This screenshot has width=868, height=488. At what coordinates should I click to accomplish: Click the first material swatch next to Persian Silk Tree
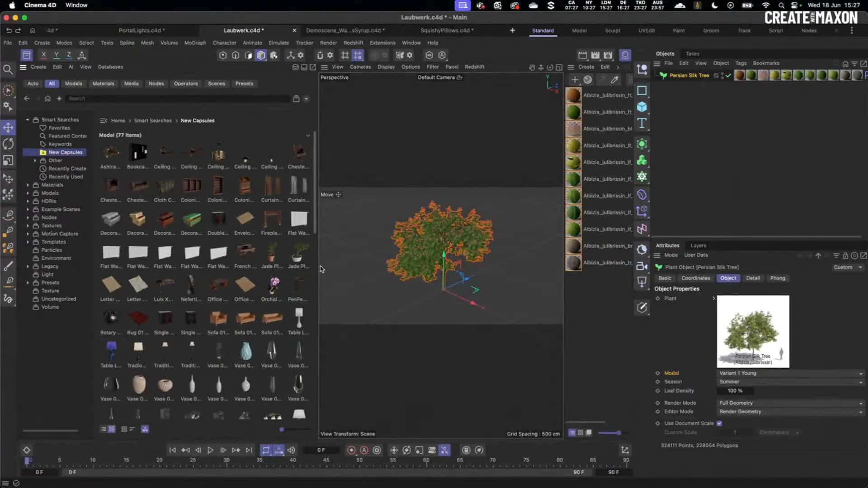coord(740,75)
